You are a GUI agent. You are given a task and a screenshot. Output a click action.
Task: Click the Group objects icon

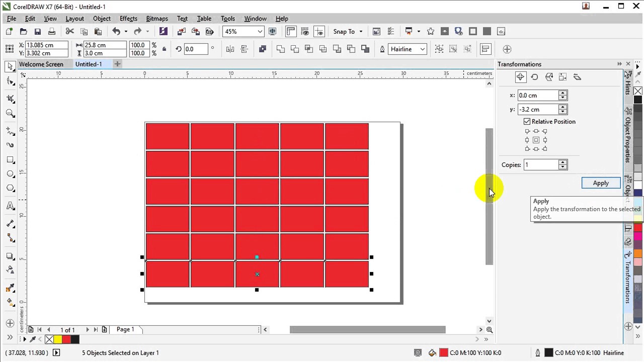click(x=439, y=49)
